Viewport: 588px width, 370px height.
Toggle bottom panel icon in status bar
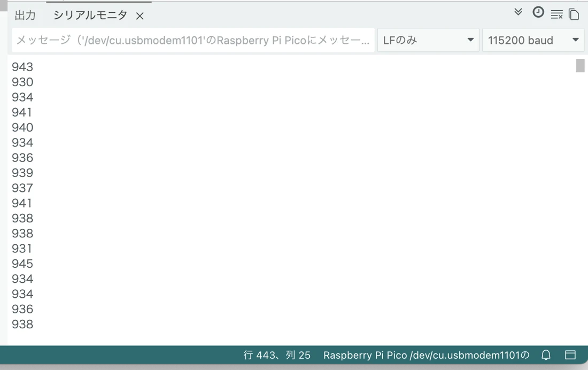point(570,354)
